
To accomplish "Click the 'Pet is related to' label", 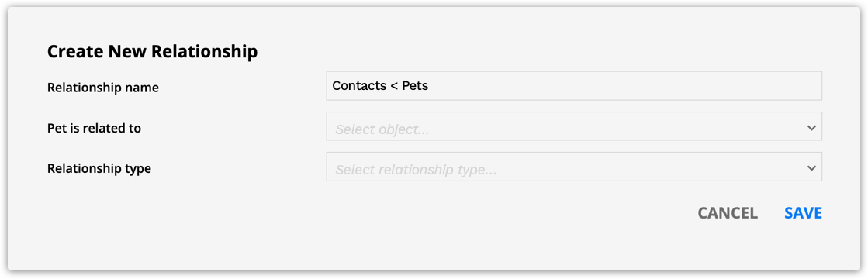I will click(x=94, y=129).
